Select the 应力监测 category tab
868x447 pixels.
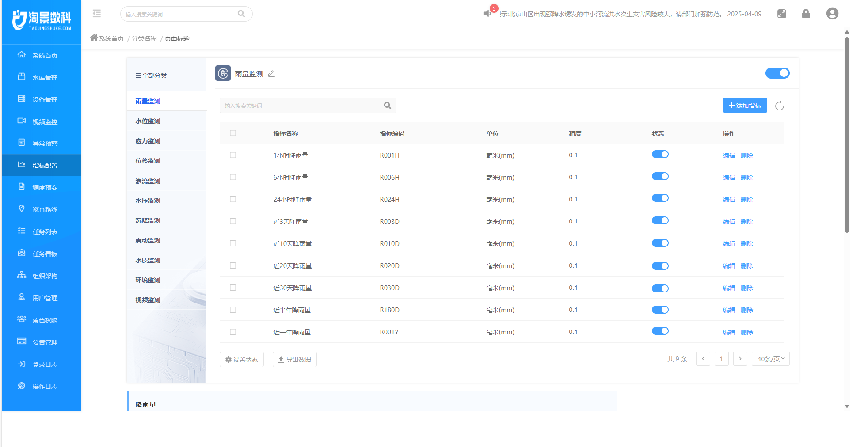[x=167, y=141]
